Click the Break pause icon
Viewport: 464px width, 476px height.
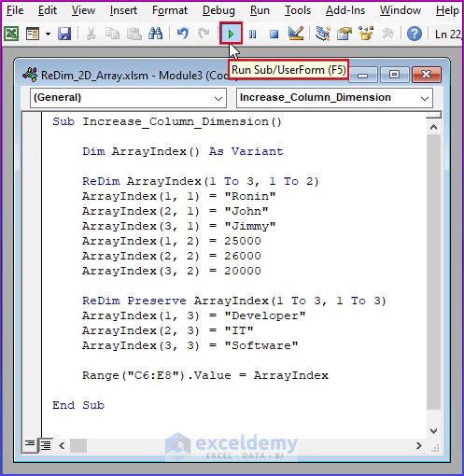pos(253,34)
